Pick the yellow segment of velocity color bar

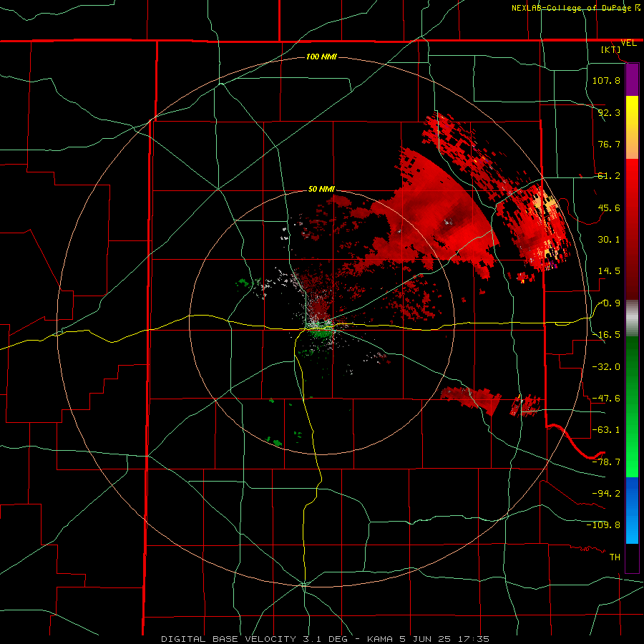tap(632, 113)
